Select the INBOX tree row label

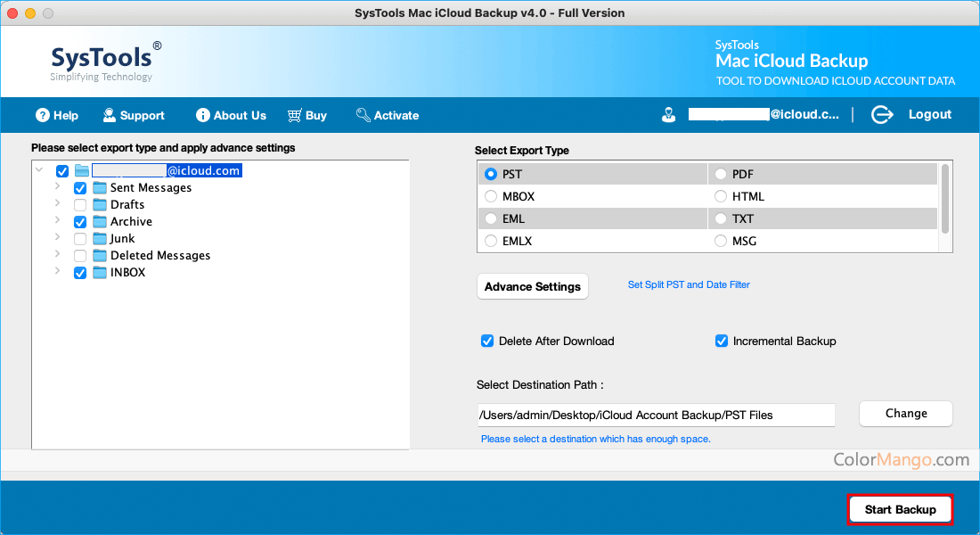(128, 272)
